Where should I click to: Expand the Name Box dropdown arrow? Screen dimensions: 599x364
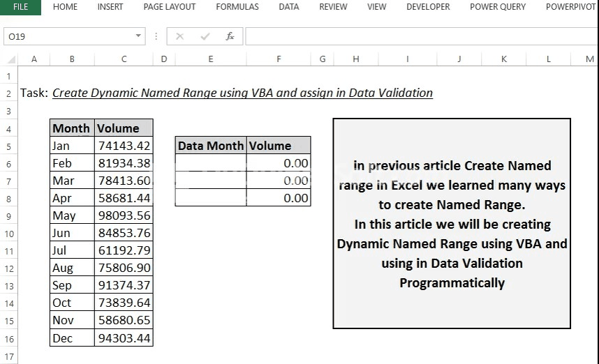pos(138,36)
